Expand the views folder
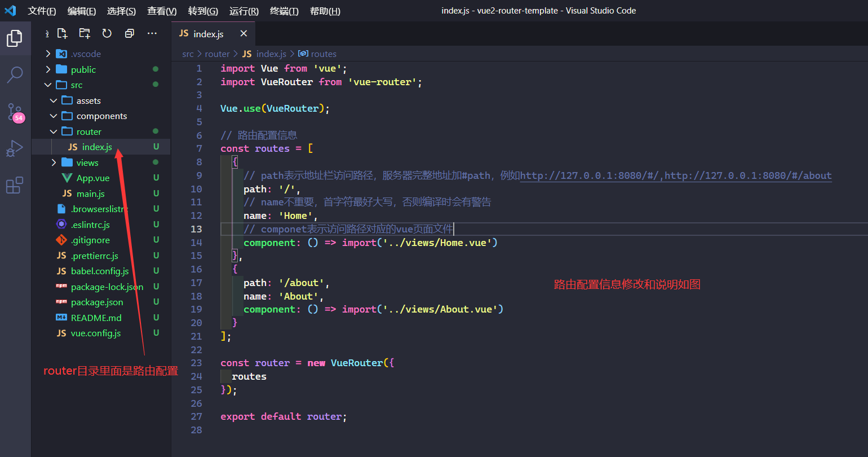 [87, 162]
